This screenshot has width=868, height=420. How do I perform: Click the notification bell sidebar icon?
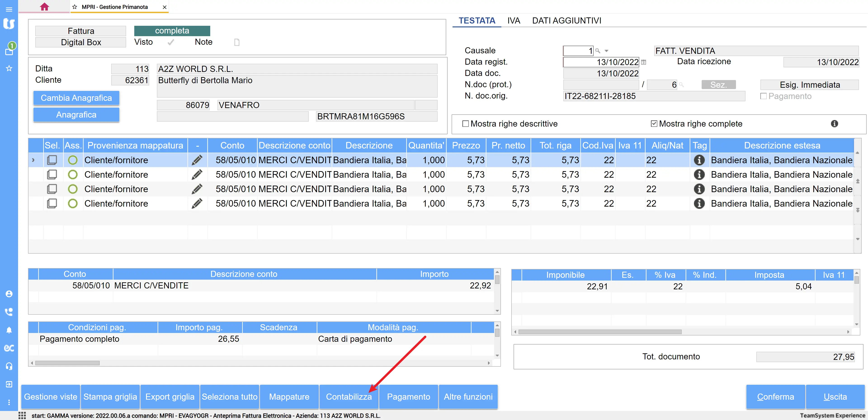click(9, 330)
